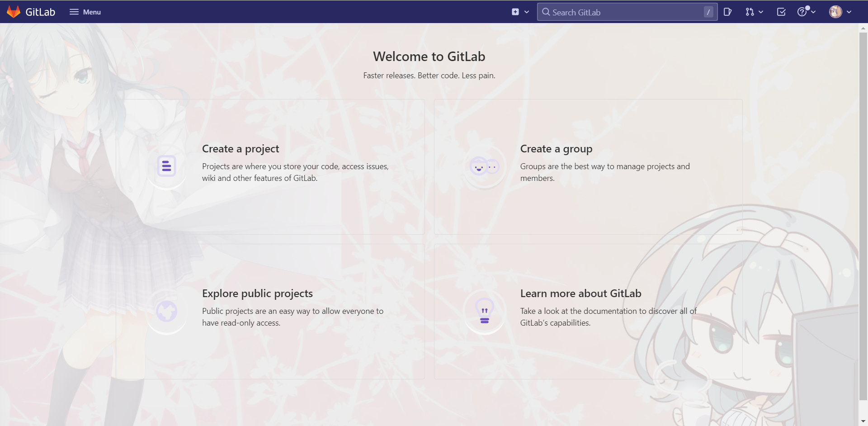Click the Welcome to GitLab title
This screenshot has height=426, width=868.
[429, 57]
